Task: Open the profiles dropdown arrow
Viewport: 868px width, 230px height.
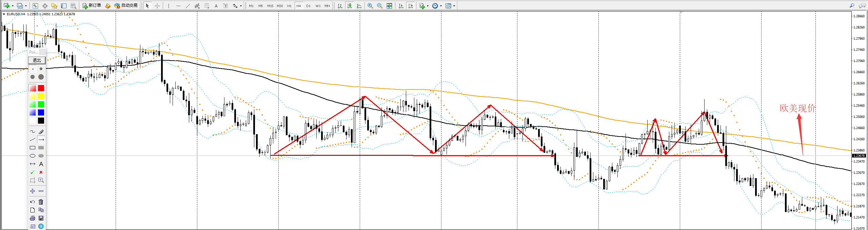Action: point(26,6)
